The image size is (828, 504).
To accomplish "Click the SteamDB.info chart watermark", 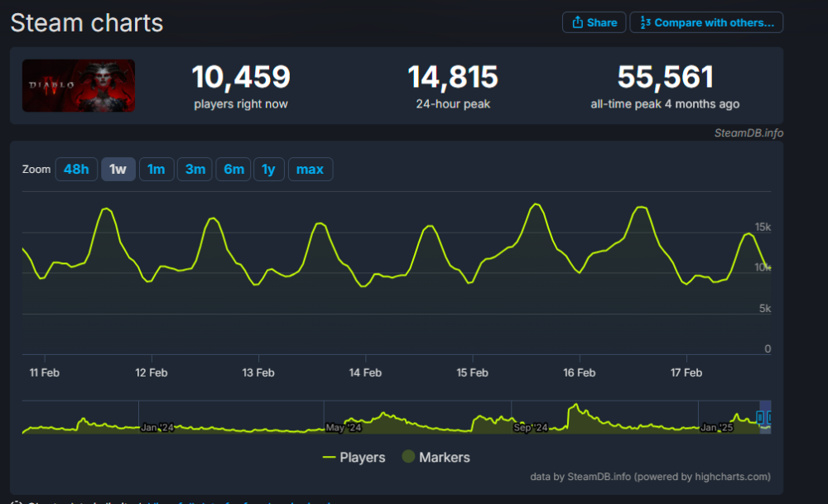I will (x=749, y=132).
